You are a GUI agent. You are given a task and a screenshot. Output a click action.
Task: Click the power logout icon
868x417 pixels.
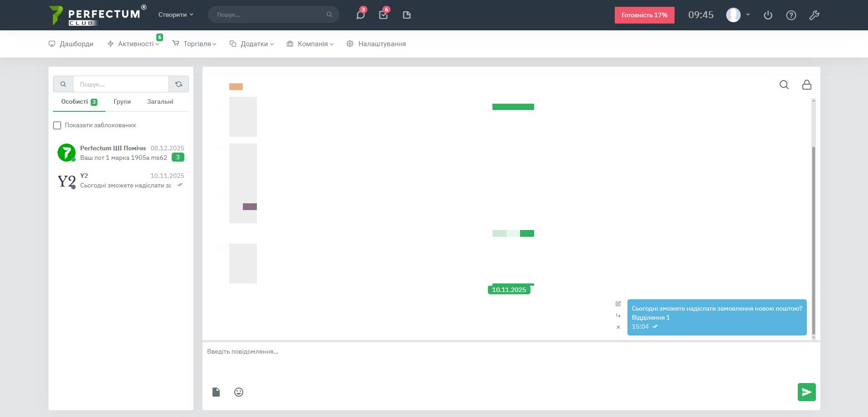tap(768, 15)
